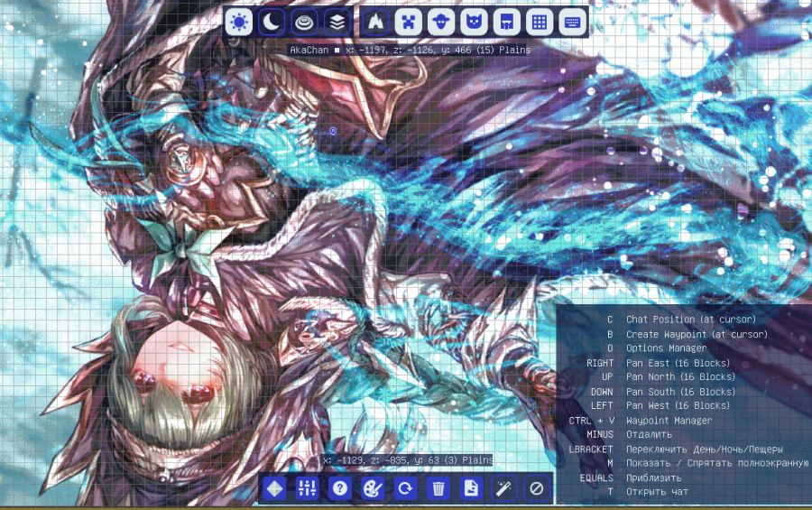
Task: Click the circle-slash disable icon
Action: (537, 488)
